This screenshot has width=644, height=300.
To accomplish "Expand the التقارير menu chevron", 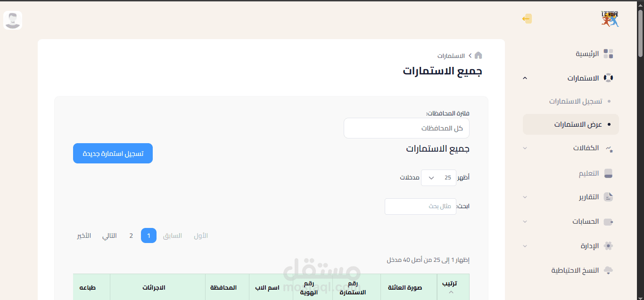I will tap(525, 197).
